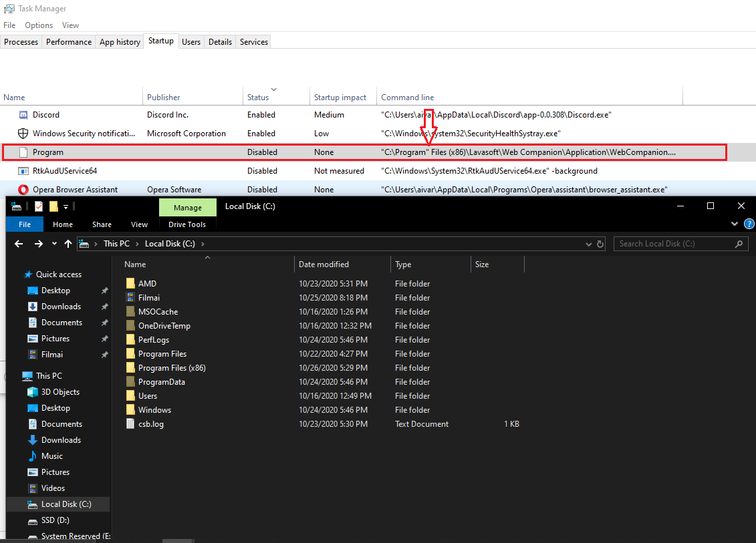Sort by Startup impact column
The height and width of the screenshot is (543, 756).
pyautogui.click(x=342, y=97)
